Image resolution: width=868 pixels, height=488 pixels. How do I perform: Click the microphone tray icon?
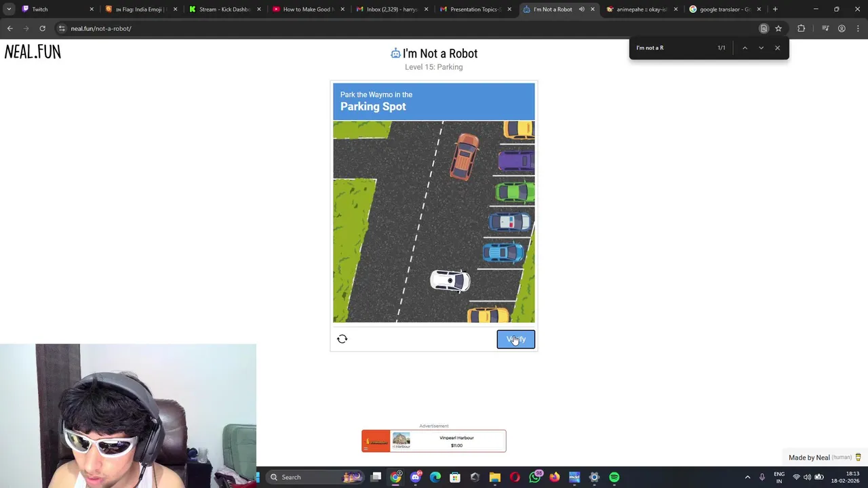[x=762, y=477]
